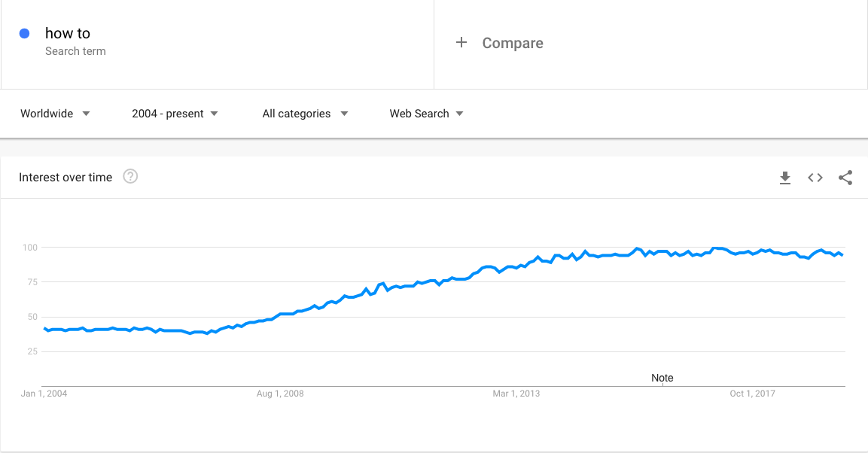Open the Worldwide region dropdown
Viewport: 868px width, 453px height.
point(55,114)
